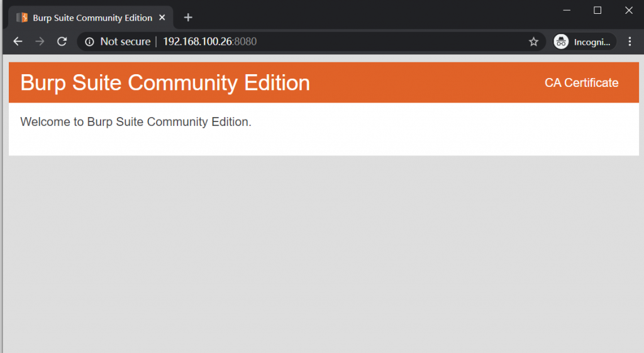This screenshot has height=353, width=644.
Task: Minimize the browser window
Action: [567, 10]
